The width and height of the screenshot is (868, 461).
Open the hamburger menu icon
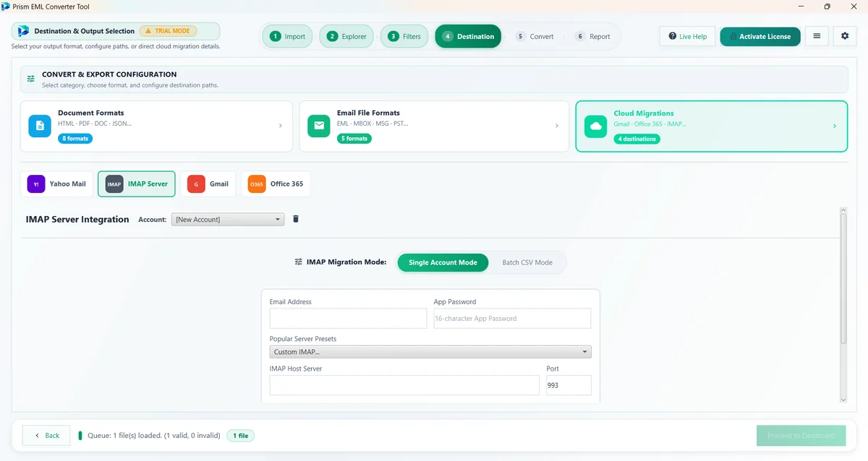[817, 36]
